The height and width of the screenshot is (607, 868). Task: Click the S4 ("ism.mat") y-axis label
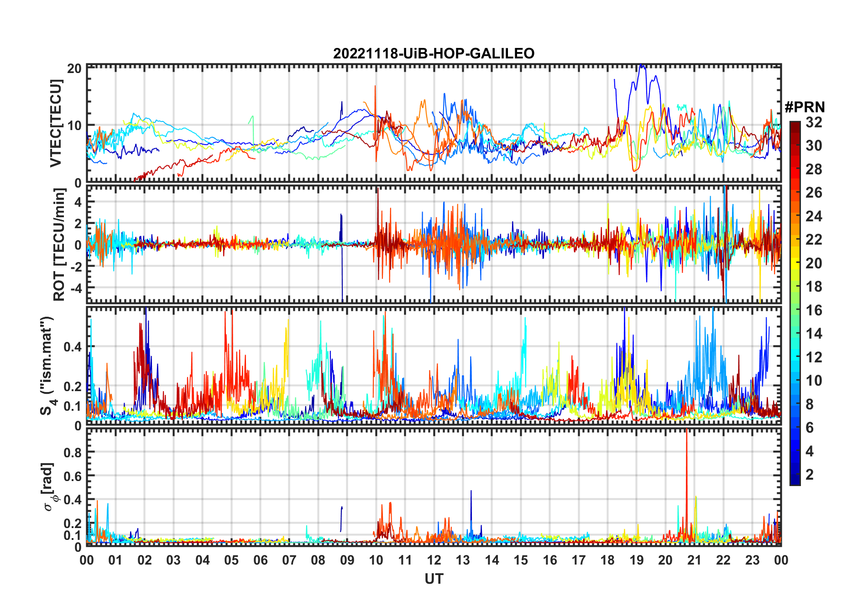[x=47, y=366]
